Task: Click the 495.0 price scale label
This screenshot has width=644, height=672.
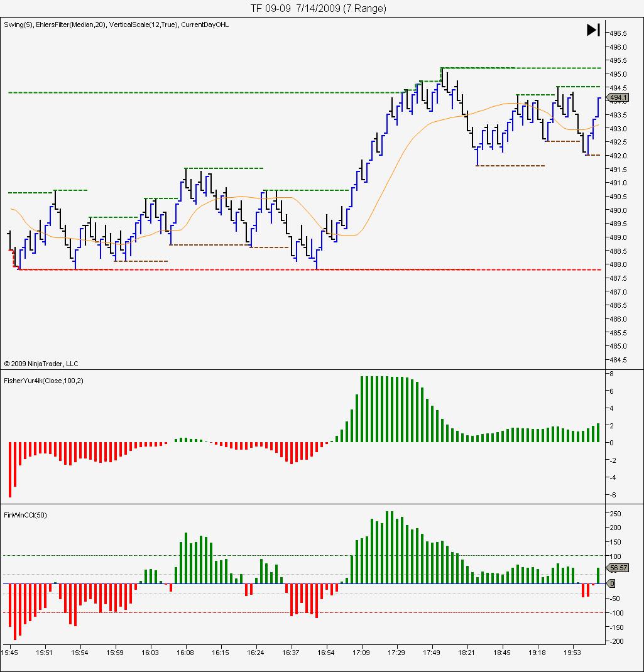Action: pyautogui.click(x=618, y=74)
